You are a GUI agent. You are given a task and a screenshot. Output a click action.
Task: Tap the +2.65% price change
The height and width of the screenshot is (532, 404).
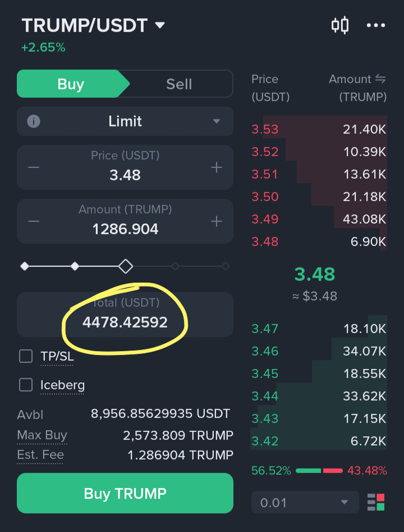43,48
